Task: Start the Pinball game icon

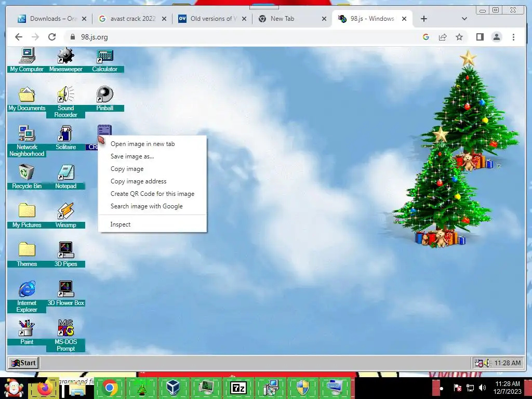Action: pos(104,99)
